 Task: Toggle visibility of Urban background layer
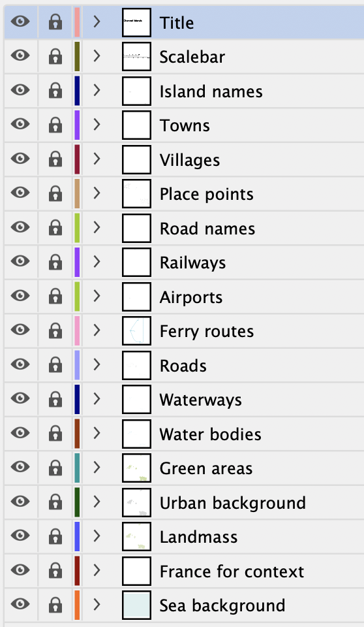click(x=20, y=501)
